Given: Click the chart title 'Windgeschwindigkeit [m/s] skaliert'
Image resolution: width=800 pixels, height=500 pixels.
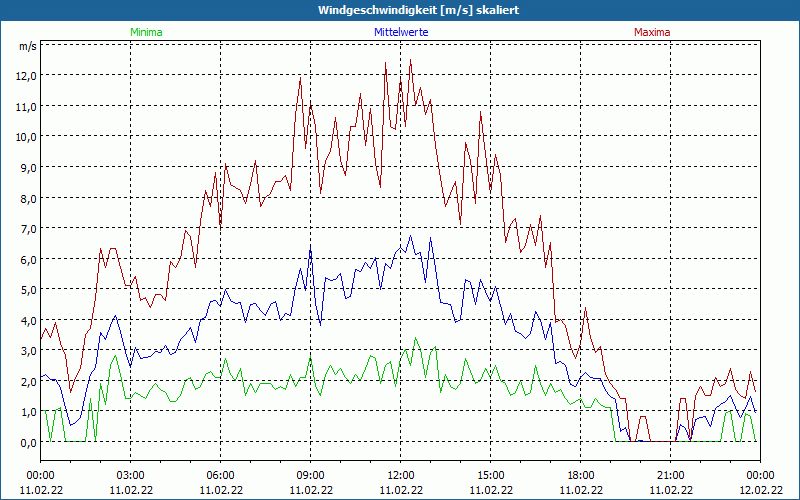Looking at the screenshot, I should pyautogui.click(x=418, y=10).
